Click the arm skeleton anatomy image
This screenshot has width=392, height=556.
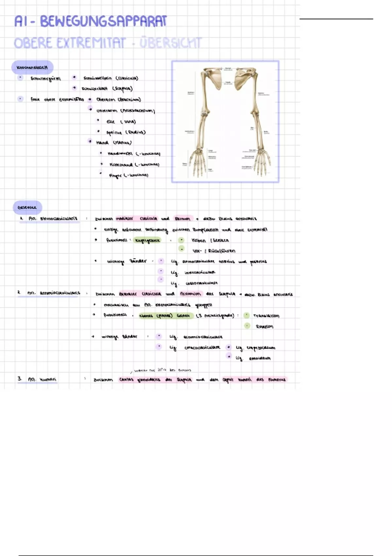(x=225, y=121)
